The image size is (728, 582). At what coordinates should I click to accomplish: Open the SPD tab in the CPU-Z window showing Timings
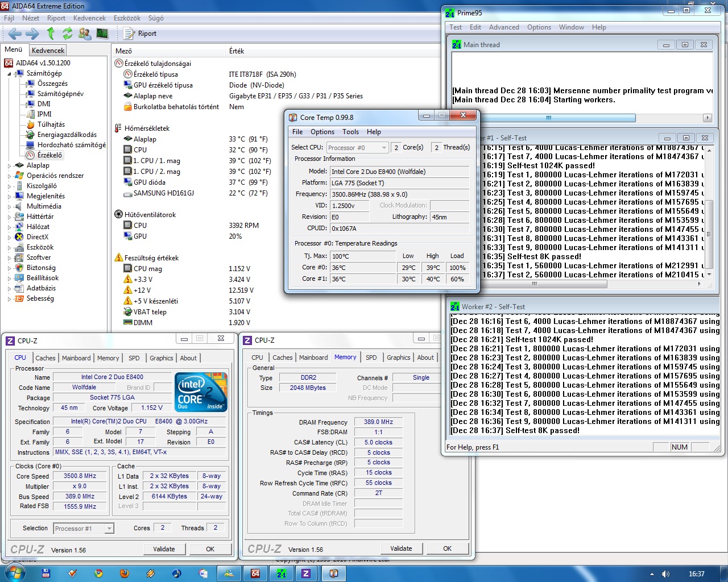pos(371,357)
